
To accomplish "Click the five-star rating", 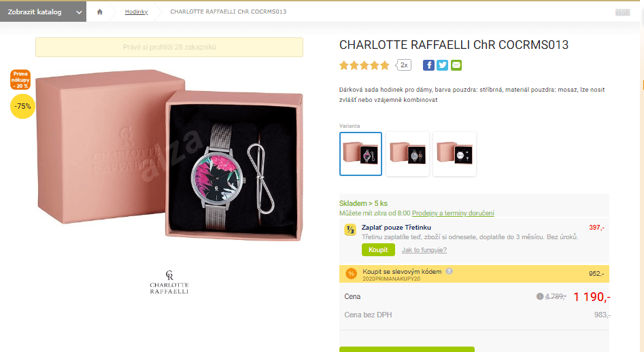I will (x=365, y=65).
